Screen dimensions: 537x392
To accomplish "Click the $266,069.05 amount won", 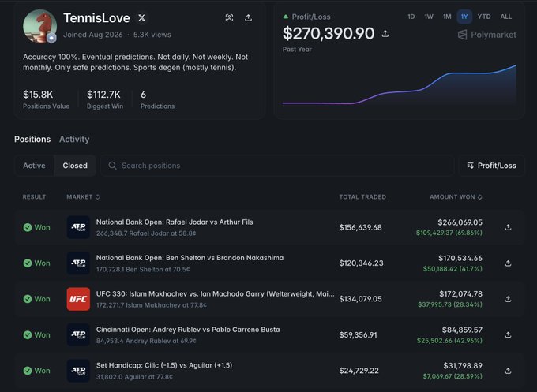I will pos(460,222).
